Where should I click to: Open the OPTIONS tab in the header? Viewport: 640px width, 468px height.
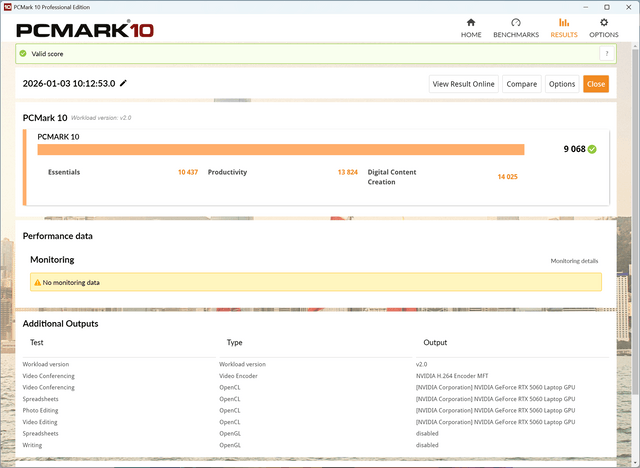coord(604,28)
